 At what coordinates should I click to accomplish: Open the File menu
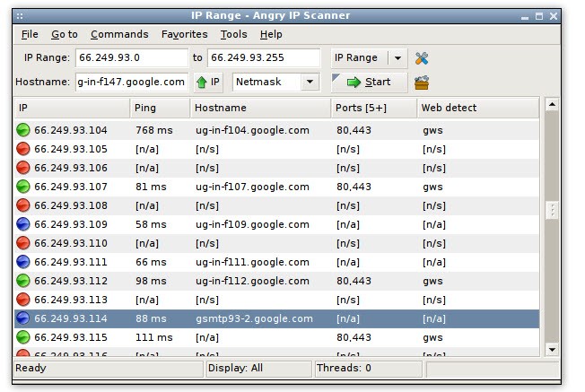(30, 34)
